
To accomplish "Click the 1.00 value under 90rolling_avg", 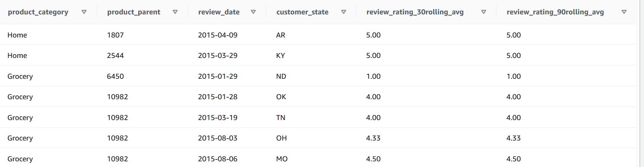I will coord(513,76).
